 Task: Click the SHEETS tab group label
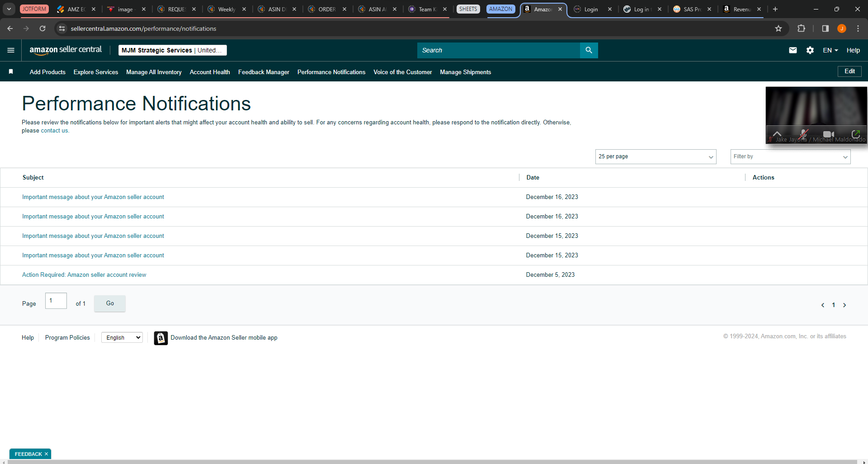[468, 9]
